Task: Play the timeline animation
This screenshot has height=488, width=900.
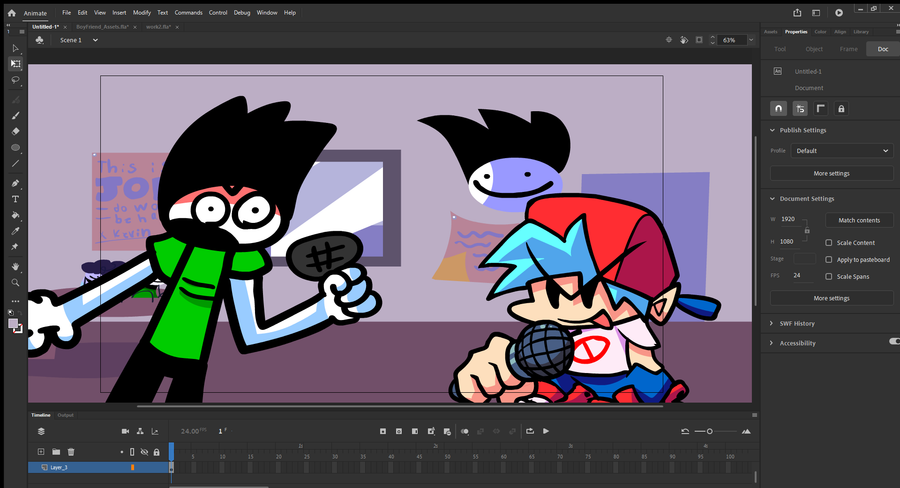Action: pyautogui.click(x=546, y=431)
